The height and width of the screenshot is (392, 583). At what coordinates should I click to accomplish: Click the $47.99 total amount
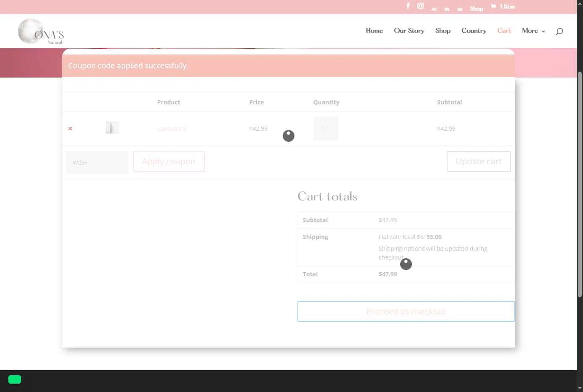(x=388, y=274)
